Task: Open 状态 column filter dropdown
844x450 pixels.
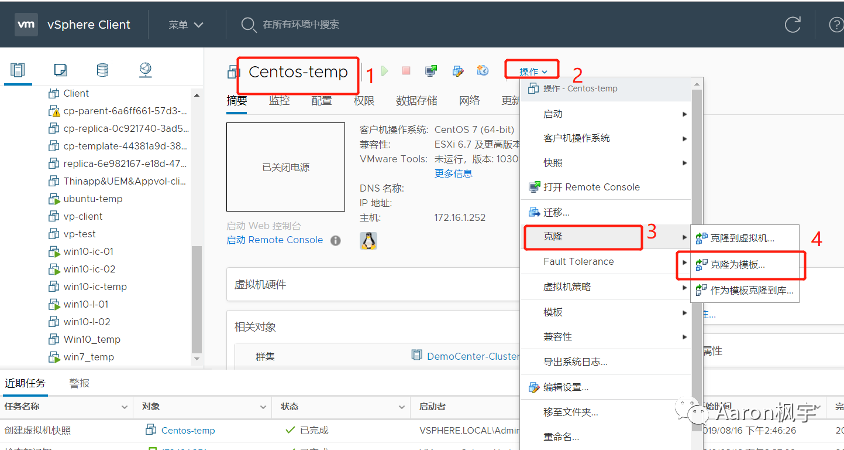Action: point(402,407)
